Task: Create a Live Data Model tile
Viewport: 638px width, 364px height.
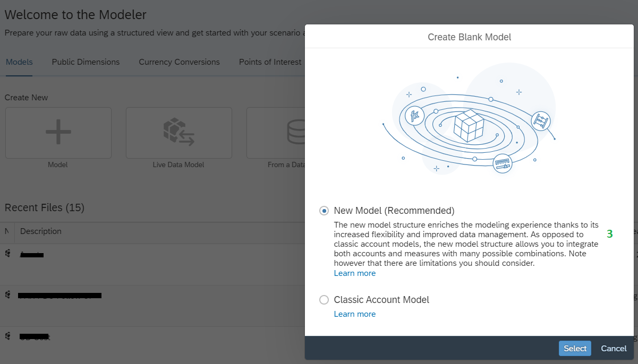Action: point(178,133)
